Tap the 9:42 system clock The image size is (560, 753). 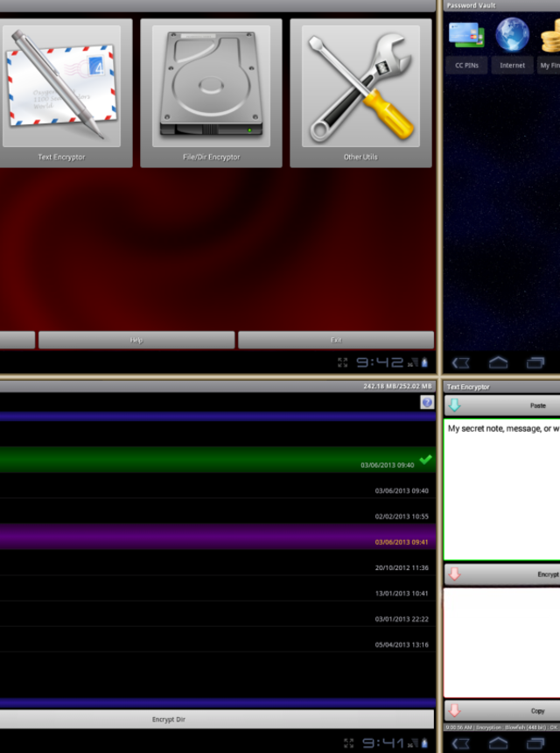tap(380, 362)
